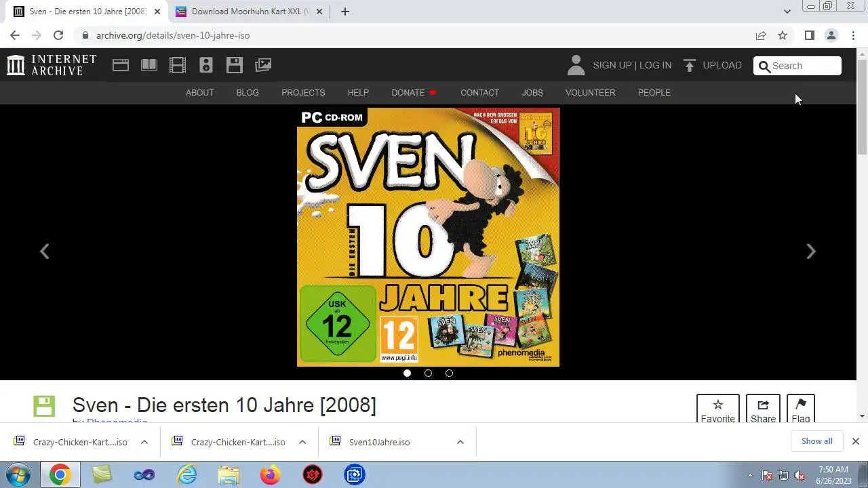868x488 pixels.
Task: Open the Images media icon
Action: pos(263,65)
